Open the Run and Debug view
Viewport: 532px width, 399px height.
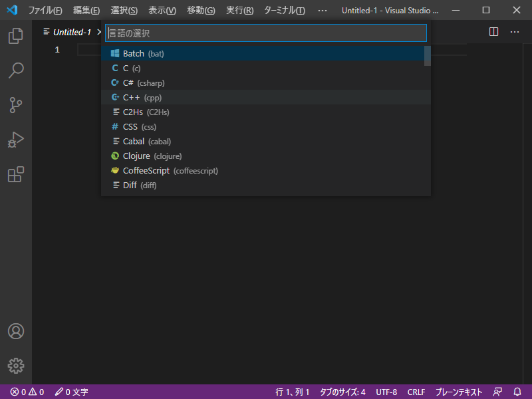pos(15,140)
